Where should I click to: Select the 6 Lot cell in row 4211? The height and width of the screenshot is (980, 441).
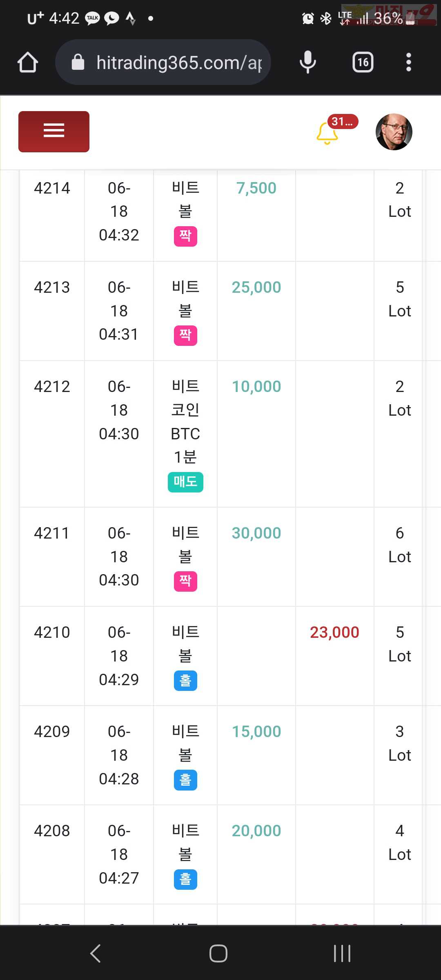pyautogui.click(x=399, y=545)
